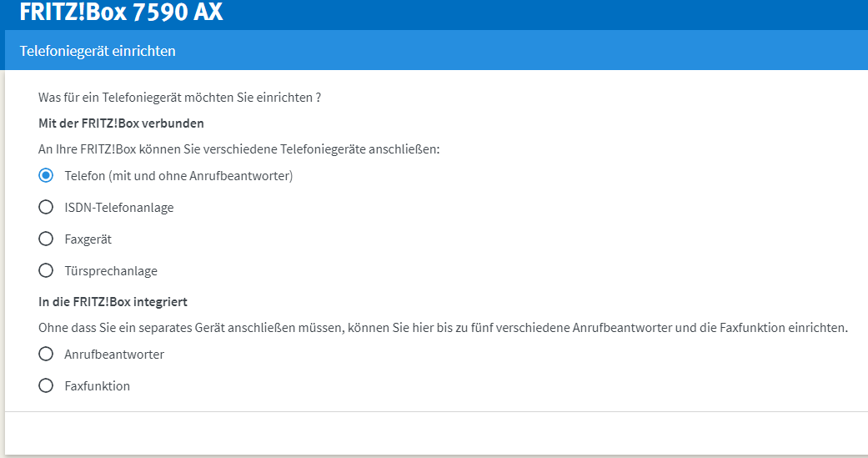Image resolution: width=868 pixels, height=458 pixels.
Task: Pick the Türsprechanlage radio circle
Action: (46, 270)
